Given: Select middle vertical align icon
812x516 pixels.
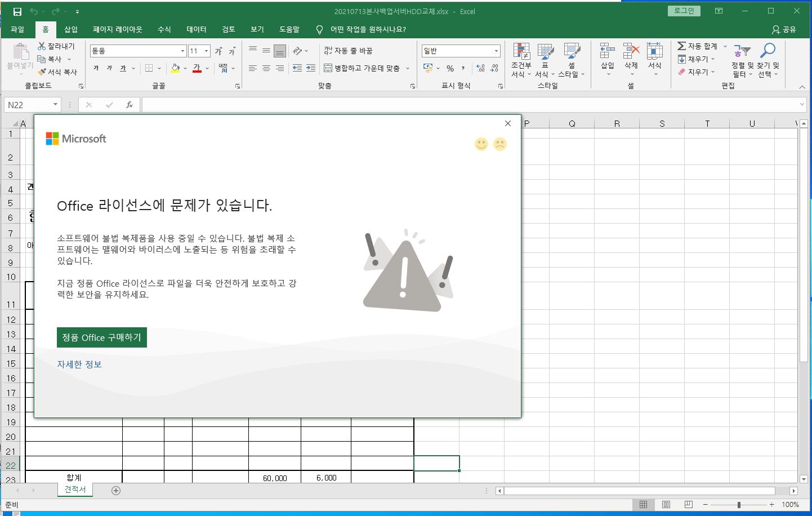Looking at the screenshot, I should pyautogui.click(x=266, y=50).
